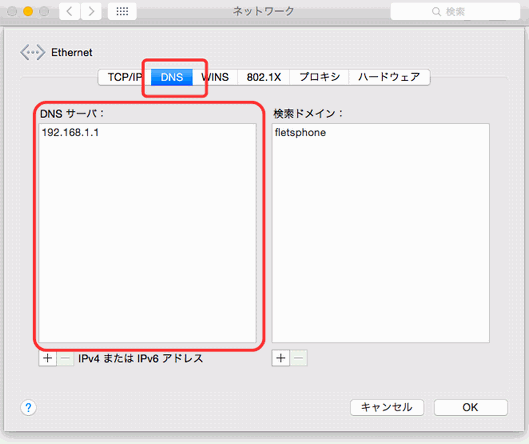Click the Ethernet interface icon
This screenshot has width=529, height=444.
pos(32,52)
